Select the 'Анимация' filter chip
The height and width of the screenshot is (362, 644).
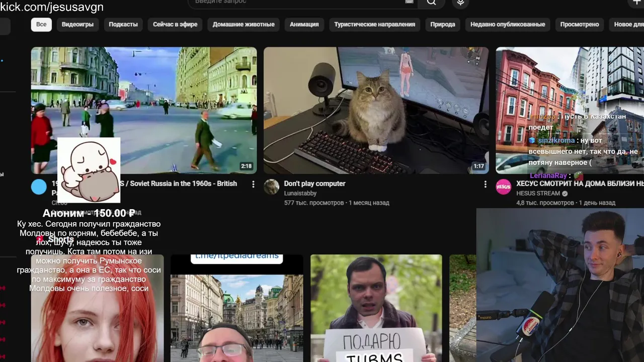pyautogui.click(x=304, y=25)
